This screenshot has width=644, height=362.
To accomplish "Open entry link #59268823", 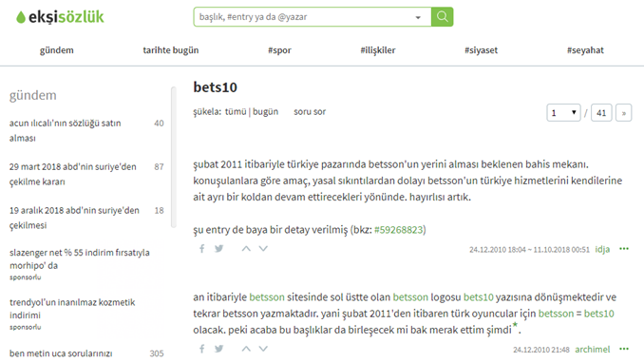I will click(398, 230).
